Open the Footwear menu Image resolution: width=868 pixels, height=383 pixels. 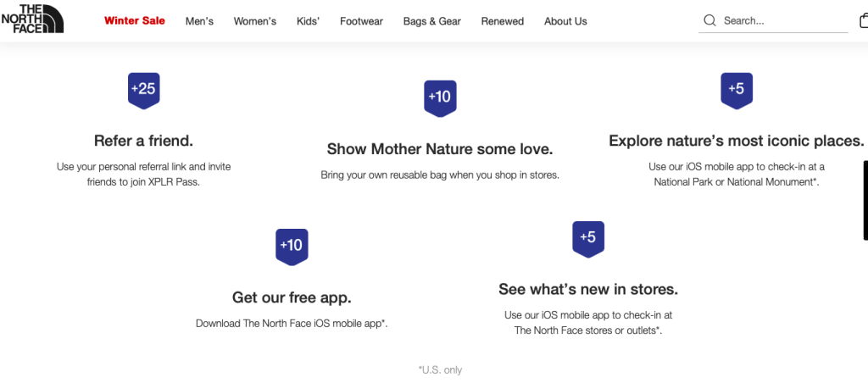tap(361, 21)
